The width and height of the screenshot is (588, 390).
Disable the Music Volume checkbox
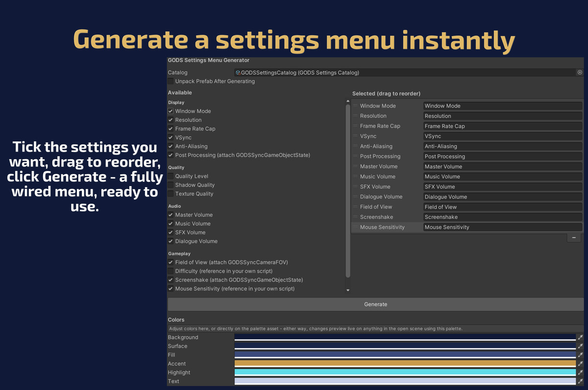pyautogui.click(x=171, y=224)
